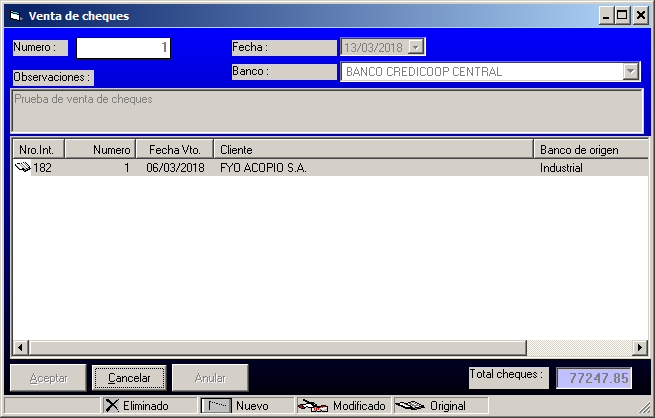Select the FYO ACOPIO S.A. row
Viewport: 655px width, 418px height.
[263, 168]
